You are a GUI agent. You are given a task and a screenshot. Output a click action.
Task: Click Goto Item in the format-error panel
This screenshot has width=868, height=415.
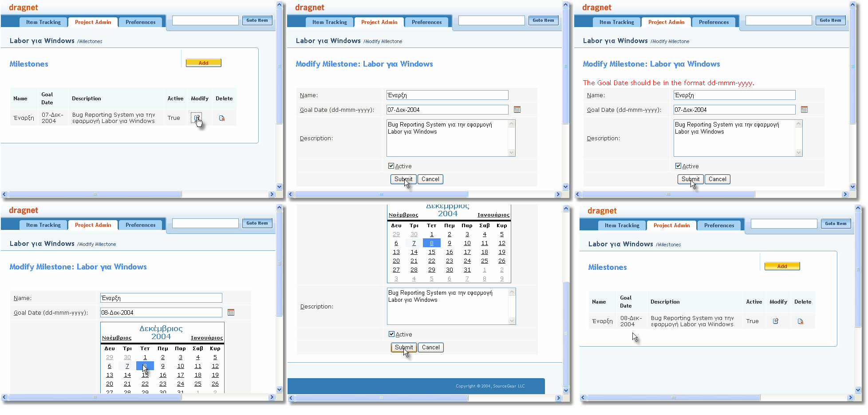click(831, 20)
